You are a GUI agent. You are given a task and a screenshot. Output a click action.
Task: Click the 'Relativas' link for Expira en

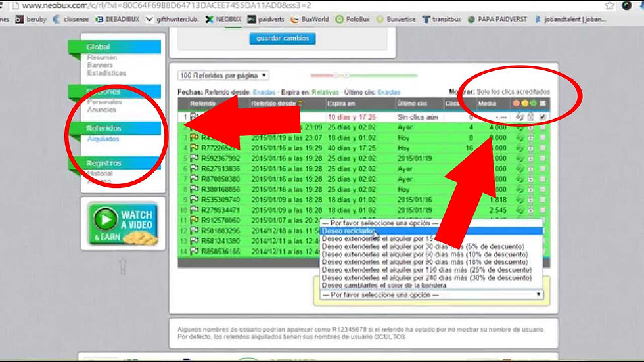pos(325,92)
